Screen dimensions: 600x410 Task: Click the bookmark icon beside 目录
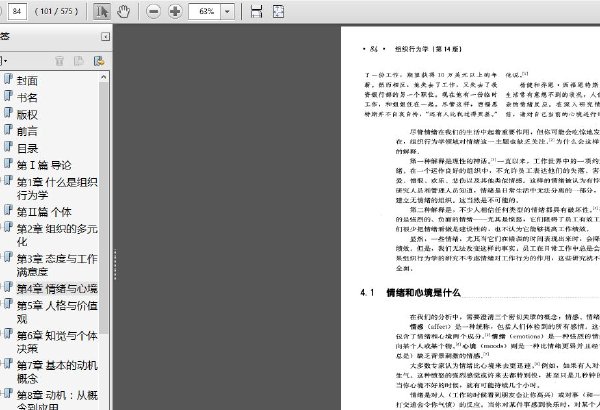tap(8, 146)
